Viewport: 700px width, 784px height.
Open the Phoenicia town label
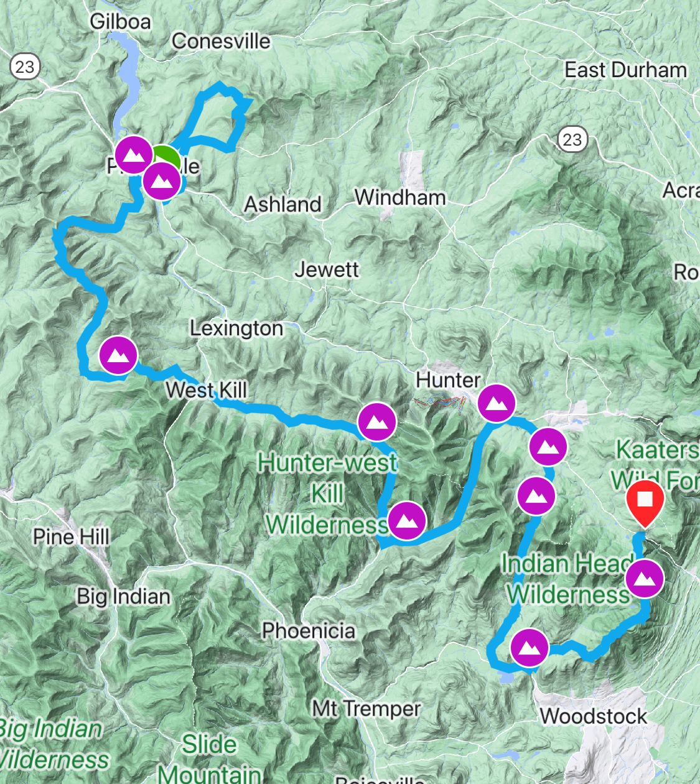(309, 630)
